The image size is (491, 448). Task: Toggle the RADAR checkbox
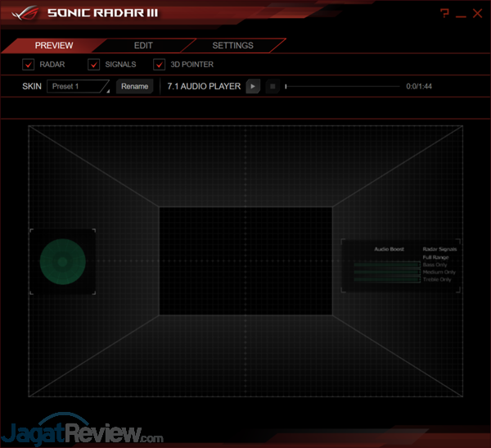click(28, 65)
